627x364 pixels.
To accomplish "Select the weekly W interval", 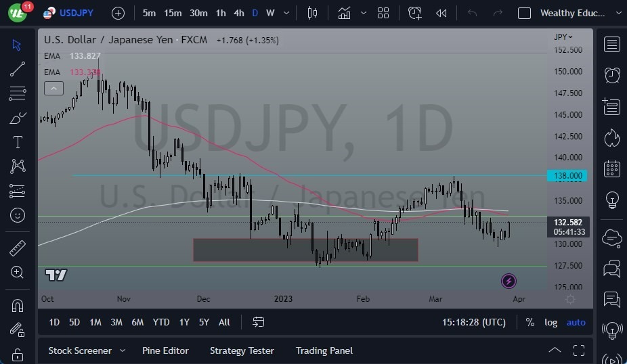I will tap(270, 13).
